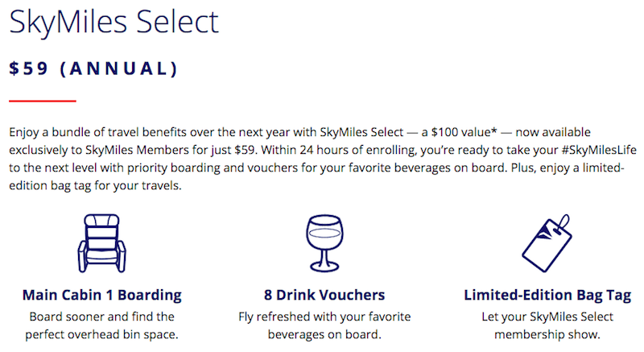Screen dimensions: 644x352
Task: Click the red divider line under price
Action: pos(42,101)
